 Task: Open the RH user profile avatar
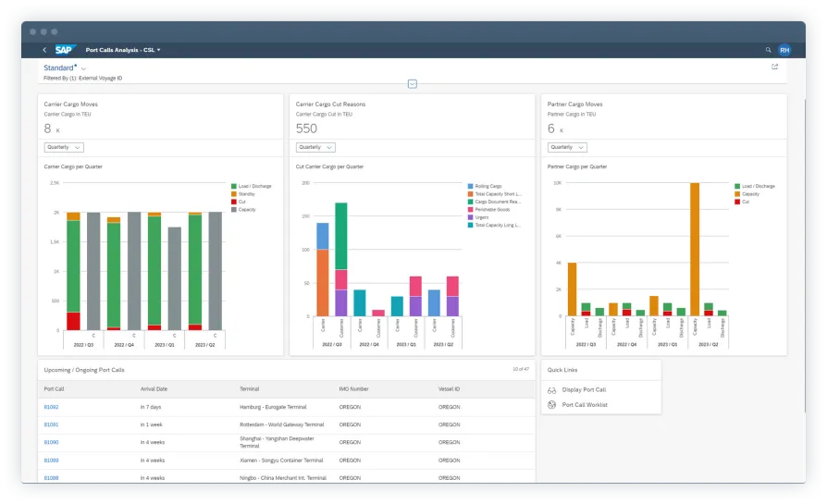pyautogui.click(x=784, y=50)
